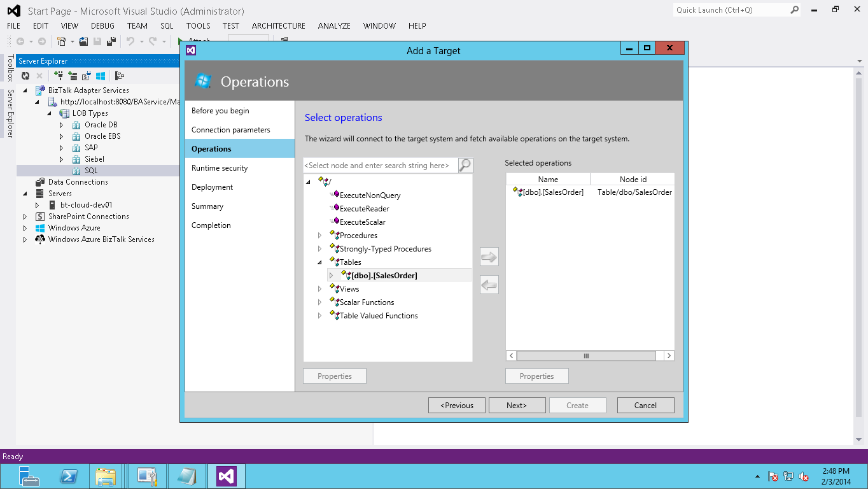Open Server Manager from the taskbar
Screen dimensions: 868x489
(x=29, y=476)
